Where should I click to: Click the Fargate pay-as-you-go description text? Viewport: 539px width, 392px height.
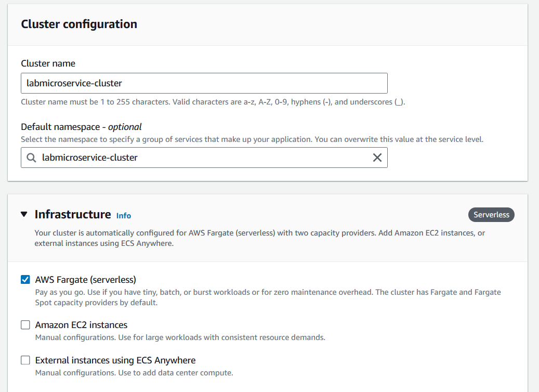point(268,297)
